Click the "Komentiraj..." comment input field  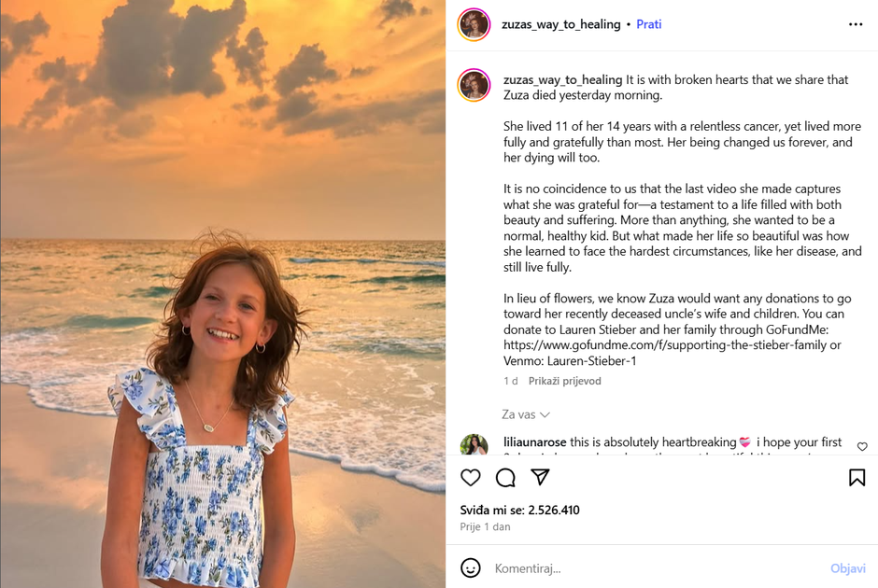[x=654, y=567]
